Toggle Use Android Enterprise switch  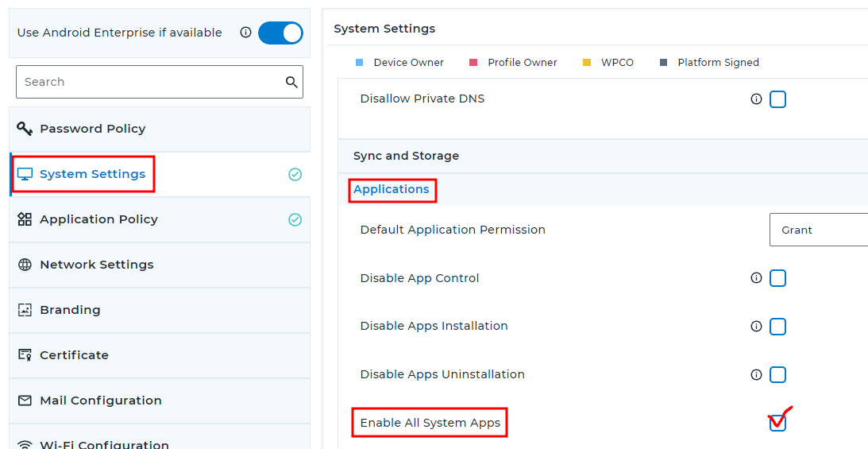(280, 33)
